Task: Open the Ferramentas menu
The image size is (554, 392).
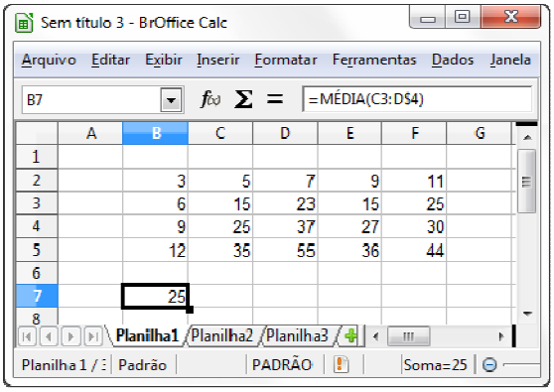Action: point(374,60)
